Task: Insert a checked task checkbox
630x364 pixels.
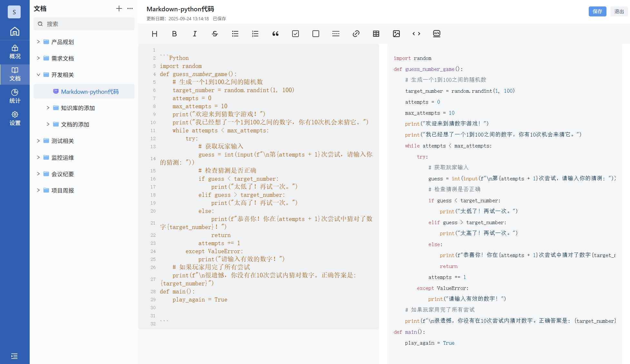Action: click(295, 34)
